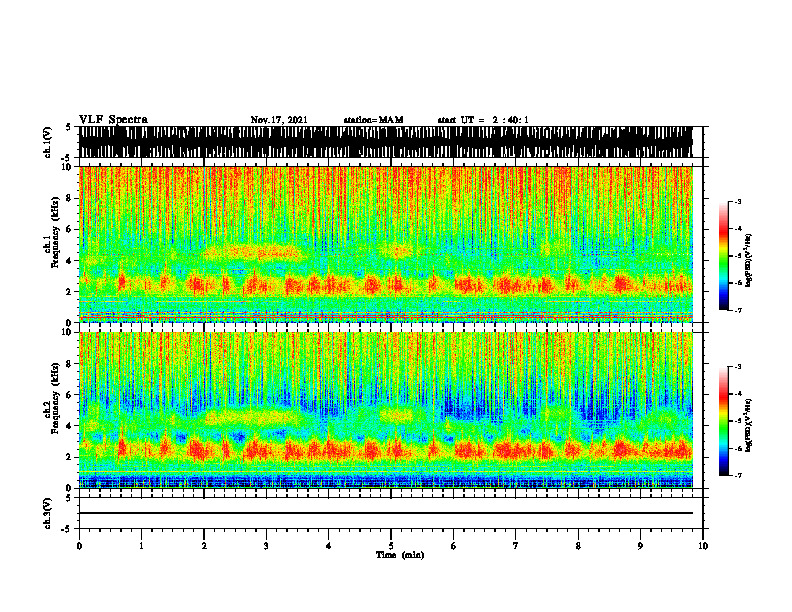Click the "-7" label on ch.1 colorbar
Image resolution: width=792 pixels, height=612 pixels.
pyautogui.click(x=737, y=310)
